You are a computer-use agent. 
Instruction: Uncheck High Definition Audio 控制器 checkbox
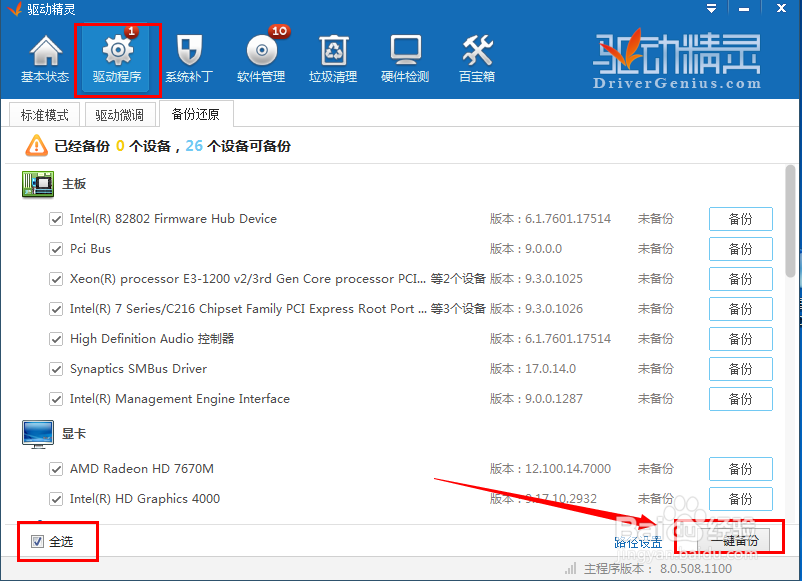[x=56, y=339]
